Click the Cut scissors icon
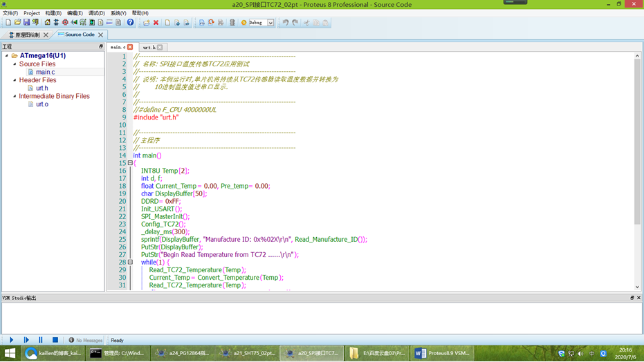The height and width of the screenshot is (362, 644). pos(306,23)
